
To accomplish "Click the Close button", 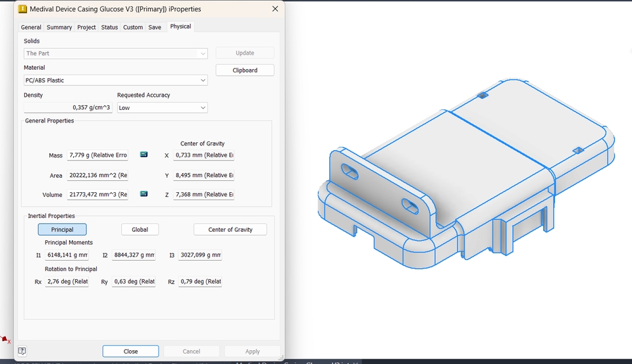I will coord(130,351).
